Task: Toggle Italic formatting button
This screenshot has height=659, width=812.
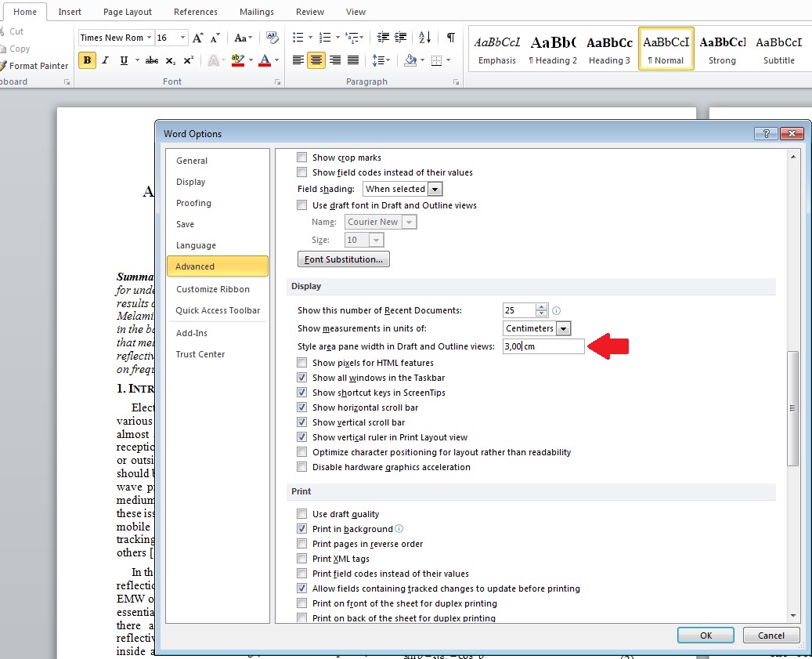Action: pyautogui.click(x=105, y=60)
